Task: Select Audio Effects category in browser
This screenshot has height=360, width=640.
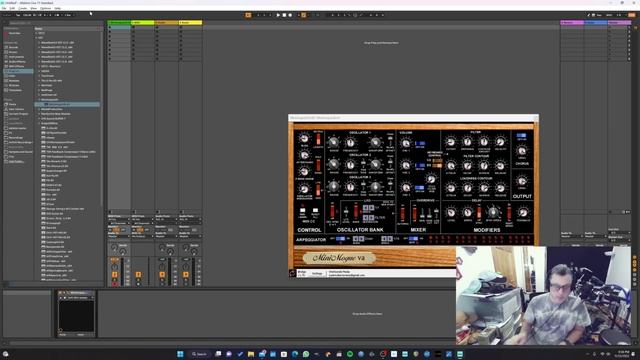Action: [16, 62]
